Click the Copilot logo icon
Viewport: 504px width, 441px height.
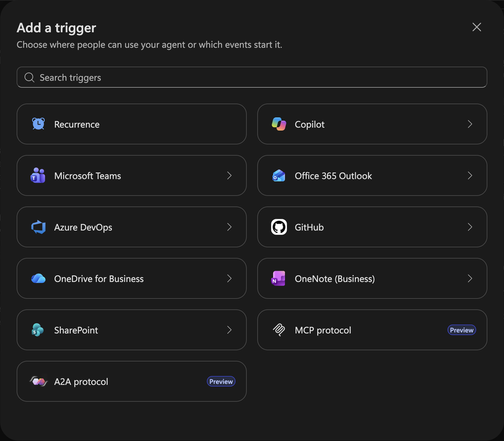click(x=279, y=124)
